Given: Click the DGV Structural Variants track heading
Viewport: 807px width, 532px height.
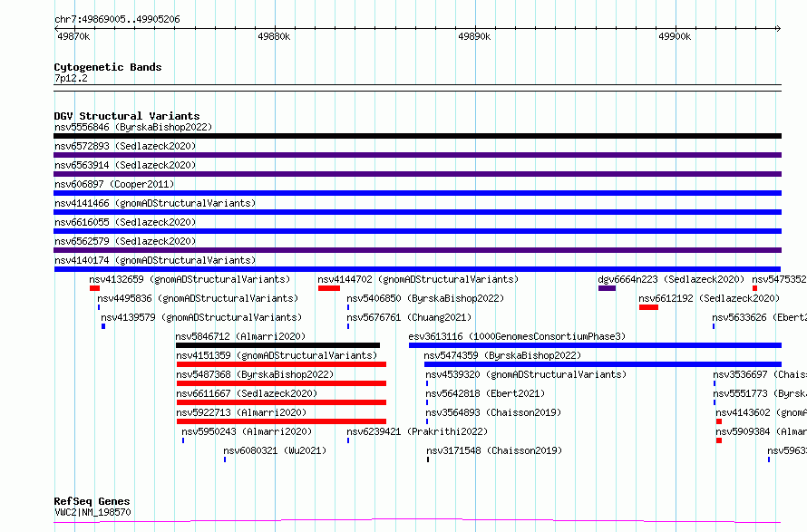Looking at the screenshot, I should pos(127,116).
